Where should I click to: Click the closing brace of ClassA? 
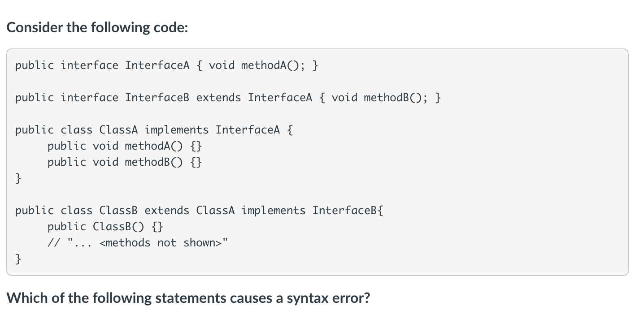click(18, 178)
